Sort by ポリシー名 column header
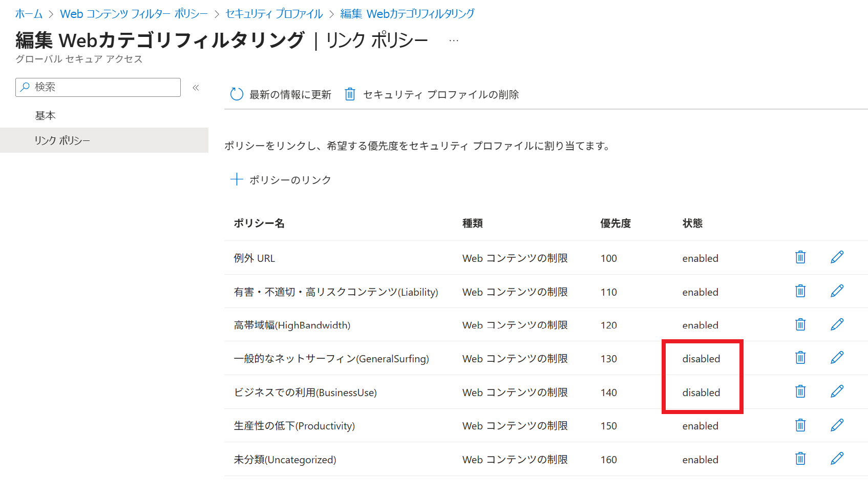This screenshot has height=494, width=868. click(259, 223)
